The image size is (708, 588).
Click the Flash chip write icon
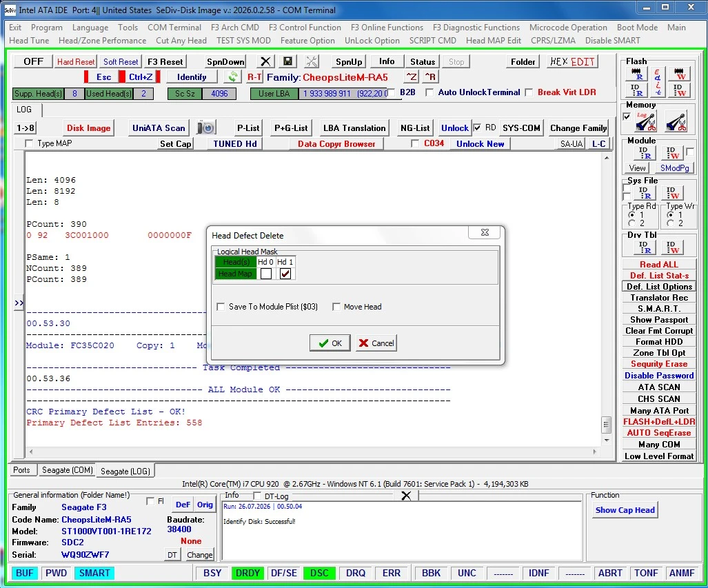coord(679,74)
